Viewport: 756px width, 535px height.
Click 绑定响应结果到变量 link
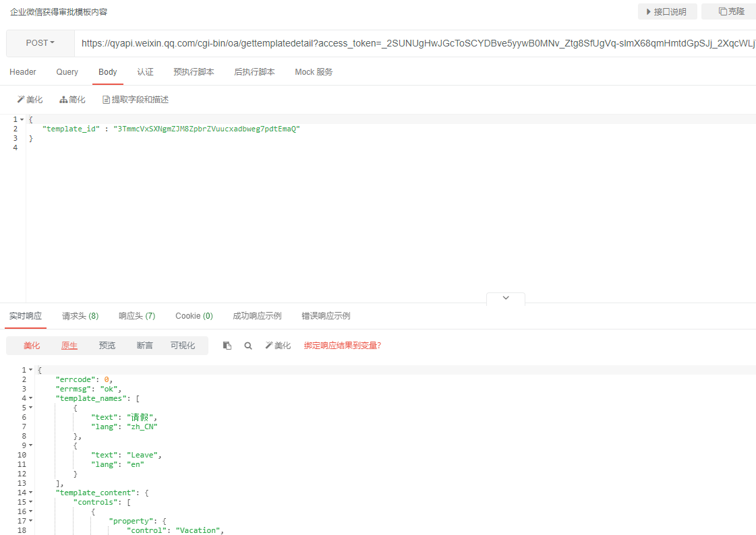coord(343,345)
